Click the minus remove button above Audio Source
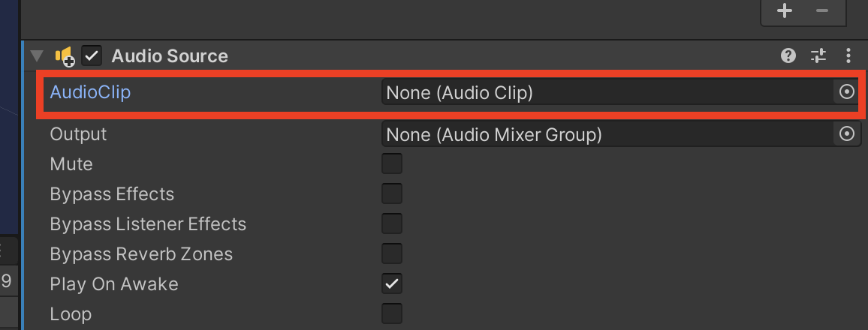This screenshot has height=330, width=868. point(822,10)
